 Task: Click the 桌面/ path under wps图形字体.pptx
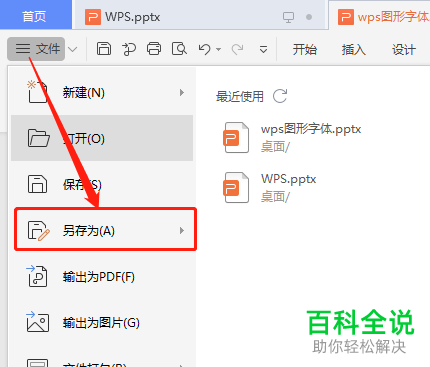[275, 147]
